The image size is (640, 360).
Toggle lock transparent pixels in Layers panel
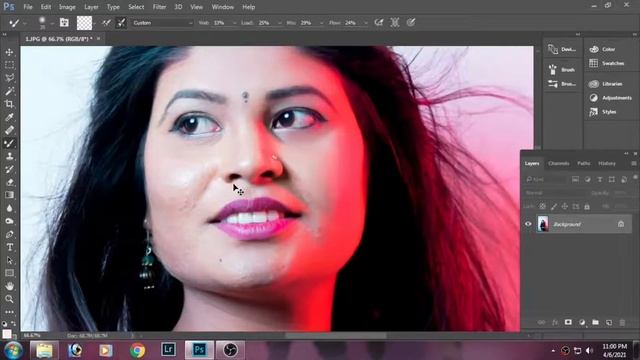[x=542, y=207]
